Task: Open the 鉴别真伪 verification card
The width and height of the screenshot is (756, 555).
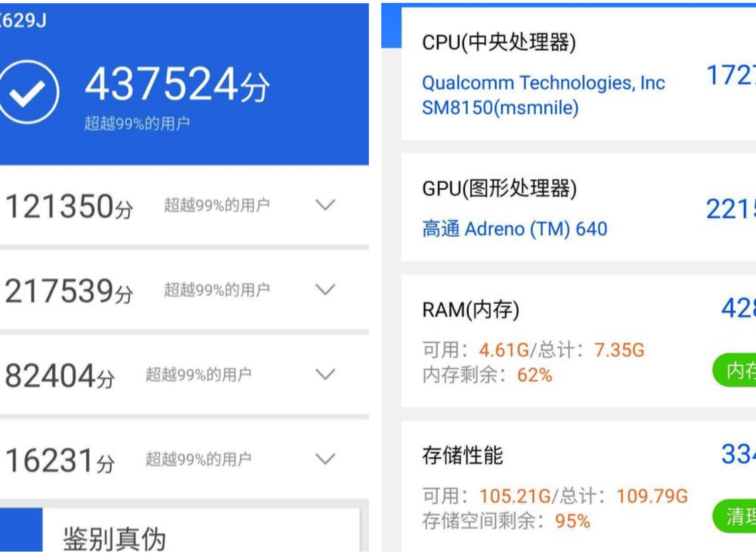Action: pyautogui.click(x=115, y=538)
